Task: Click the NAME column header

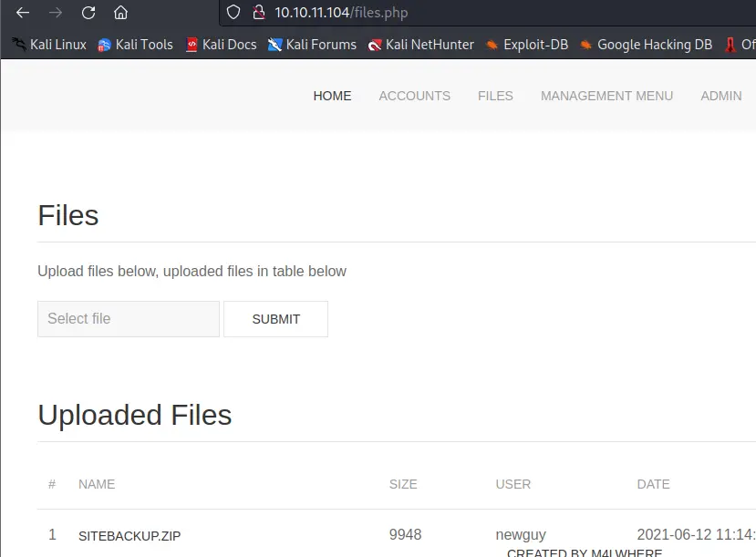Action: pos(97,484)
